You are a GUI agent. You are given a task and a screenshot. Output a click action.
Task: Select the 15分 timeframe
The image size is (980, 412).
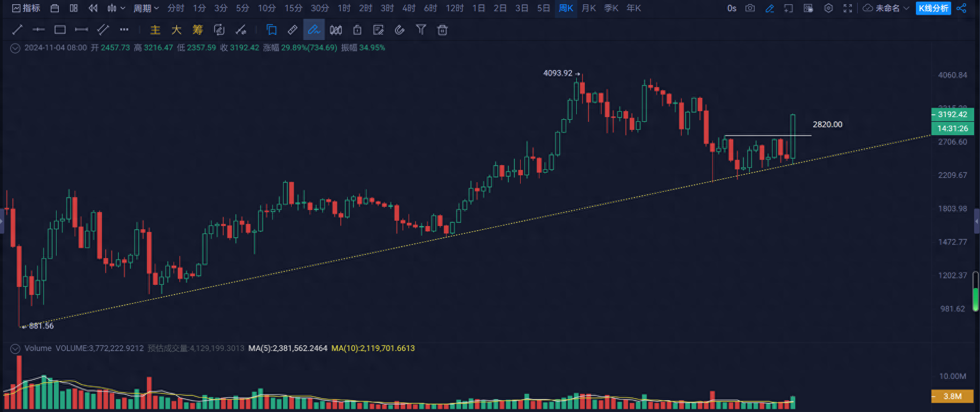[293, 8]
